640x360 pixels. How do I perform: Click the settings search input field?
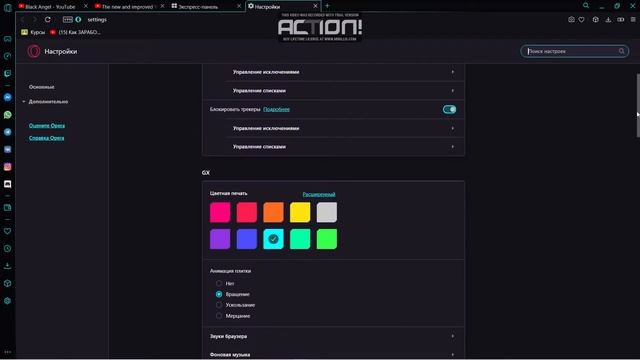[574, 51]
